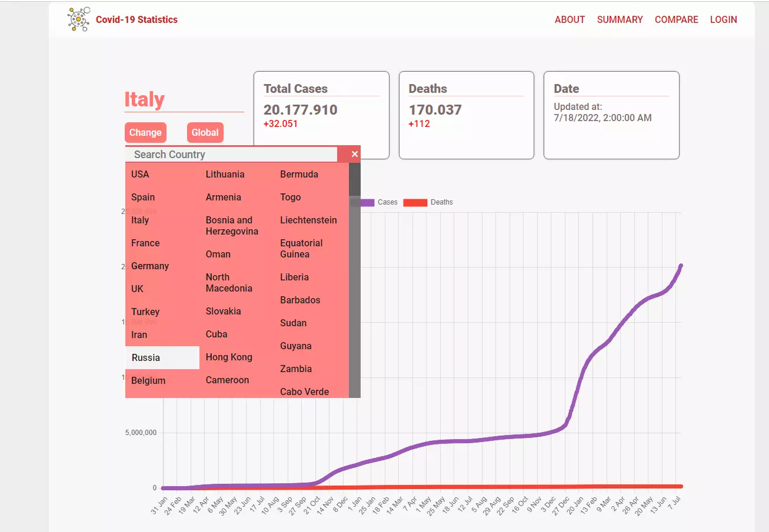Click the Covid-19 Statistics title link
The height and width of the screenshot is (532, 769).
click(x=137, y=19)
